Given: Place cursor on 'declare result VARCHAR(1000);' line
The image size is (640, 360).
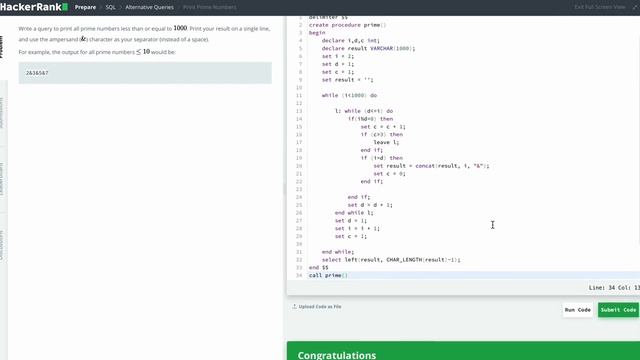Looking at the screenshot, I should tap(368, 48).
